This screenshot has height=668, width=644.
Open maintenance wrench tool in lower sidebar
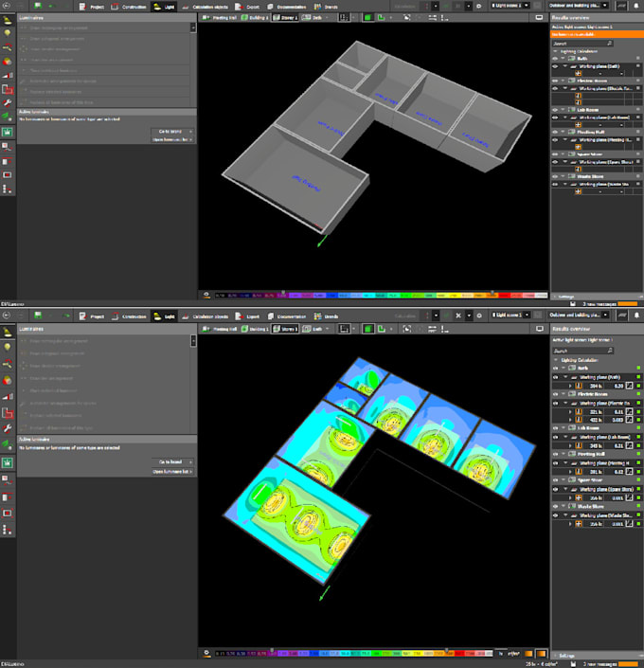pos(8,428)
